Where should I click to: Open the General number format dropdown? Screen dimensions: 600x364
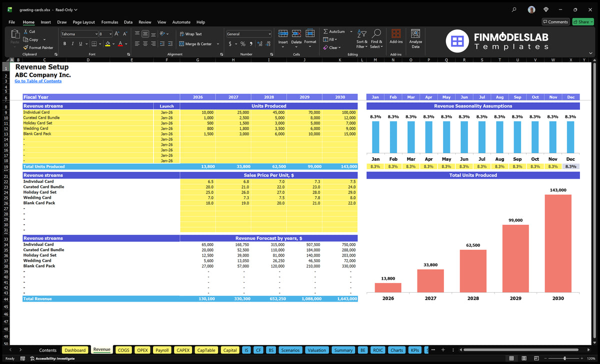(269, 34)
